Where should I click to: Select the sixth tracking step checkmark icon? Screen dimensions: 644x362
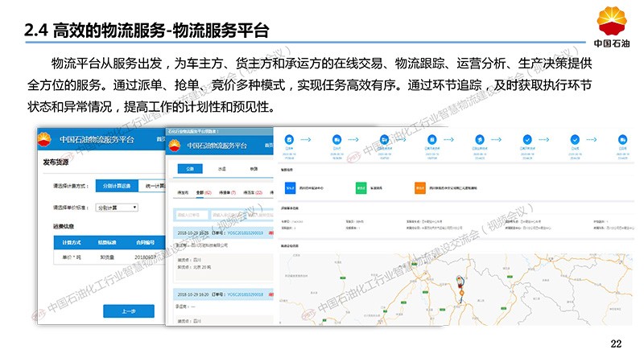[x=527, y=139]
